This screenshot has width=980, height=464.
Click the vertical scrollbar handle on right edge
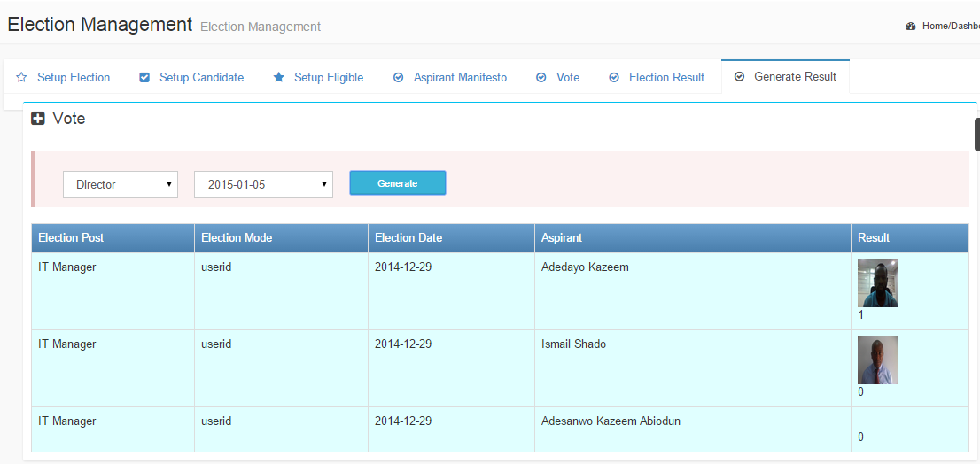point(976,135)
